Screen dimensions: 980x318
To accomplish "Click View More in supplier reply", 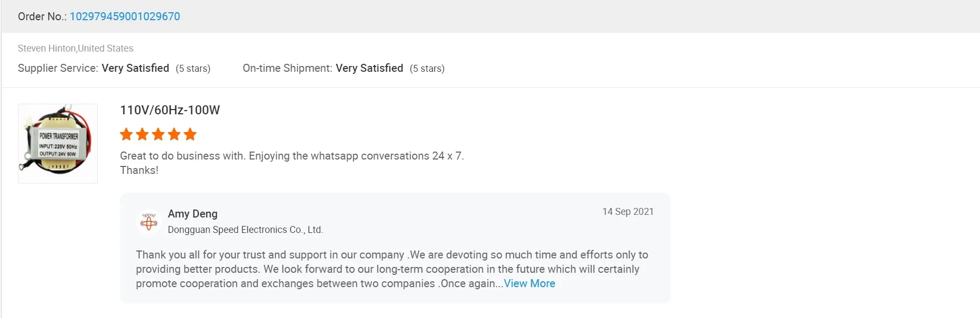I will [529, 283].
